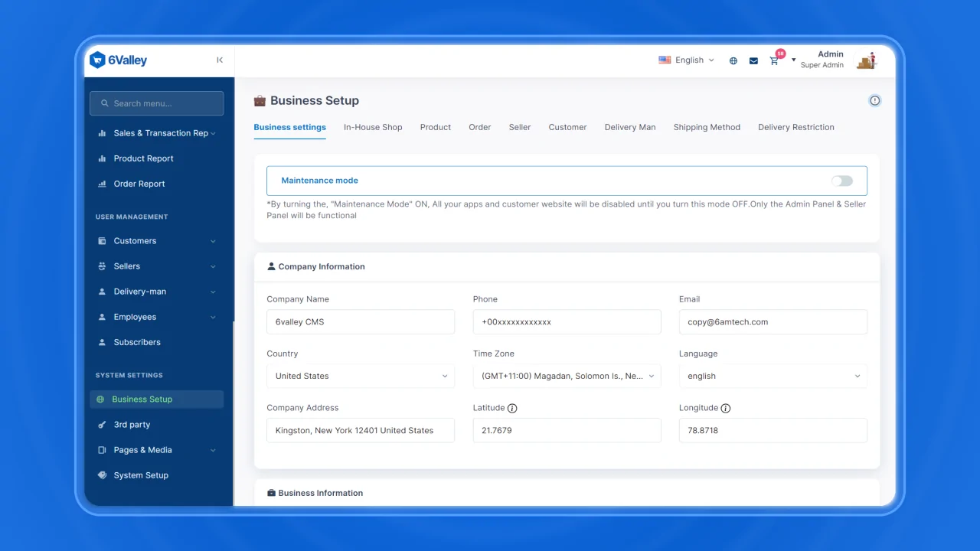
Task: Toggle Maintenance mode switch
Action: click(x=841, y=181)
